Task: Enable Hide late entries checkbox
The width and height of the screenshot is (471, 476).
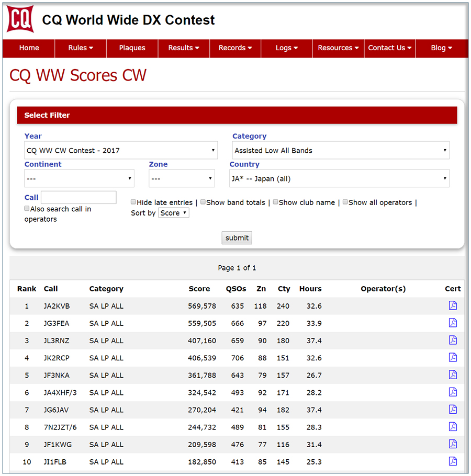Action: tap(133, 202)
